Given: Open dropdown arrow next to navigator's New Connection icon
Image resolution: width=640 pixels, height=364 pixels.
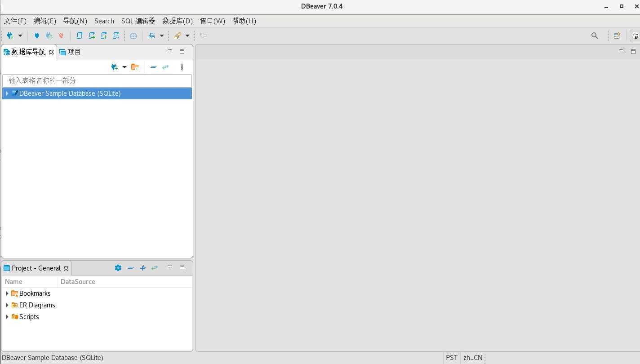Looking at the screenshot, I should coord(124,67).
